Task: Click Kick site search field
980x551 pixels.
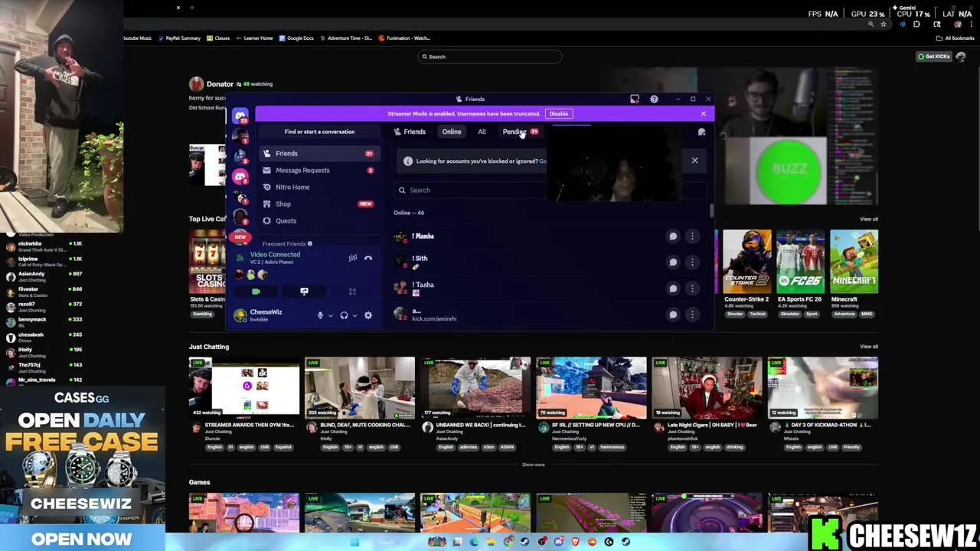Action: [490, 57]
